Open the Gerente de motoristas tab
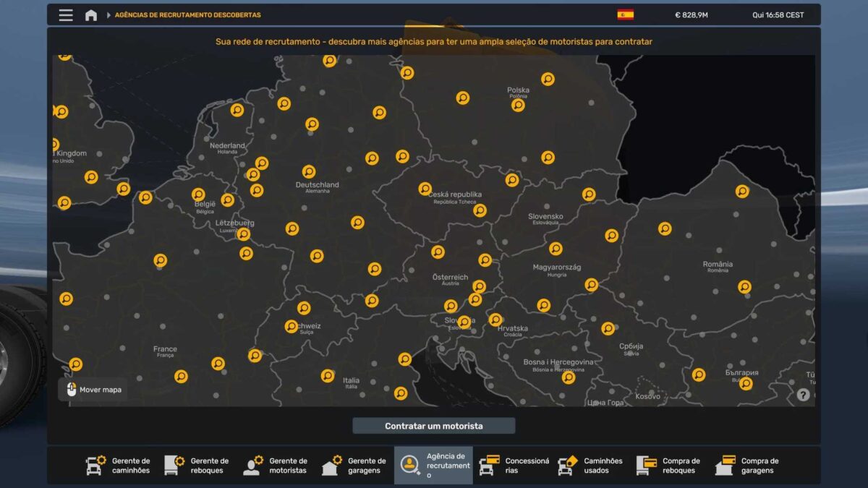Viewport: 868px width, 488px height. [276, 466]
